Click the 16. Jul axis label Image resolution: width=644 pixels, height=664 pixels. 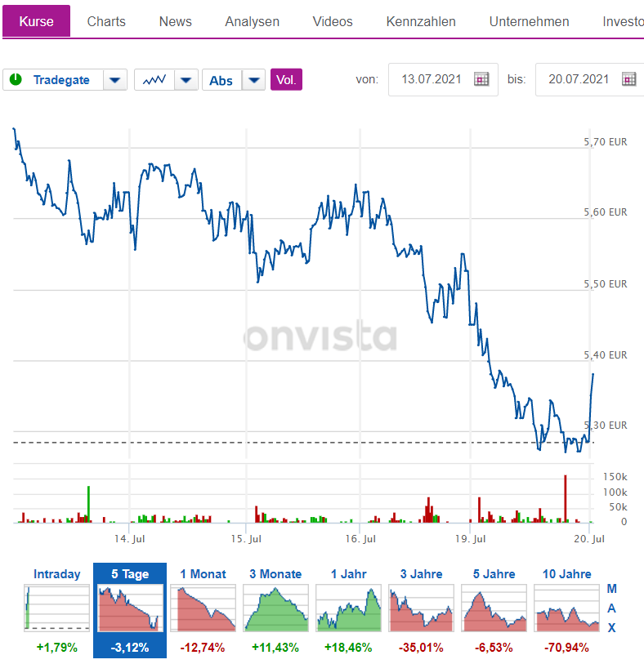(360, 539)
